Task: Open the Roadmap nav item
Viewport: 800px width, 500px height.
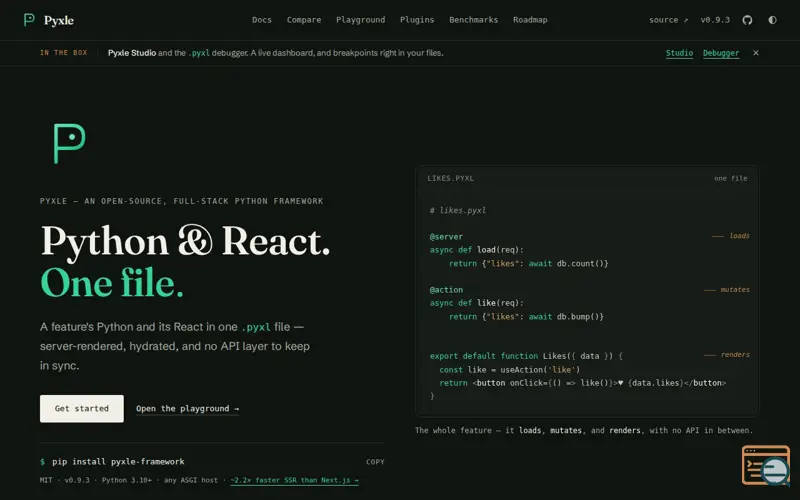Action: coord(530,20)
